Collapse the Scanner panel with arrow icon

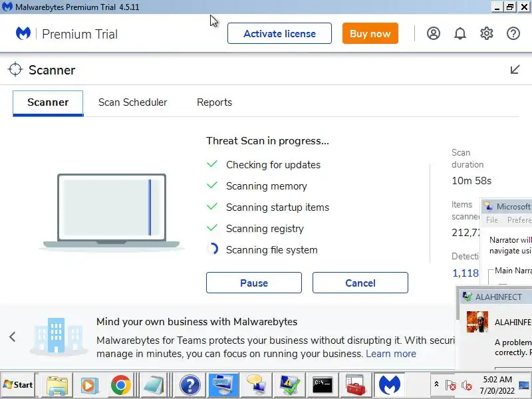pos(515,70)
